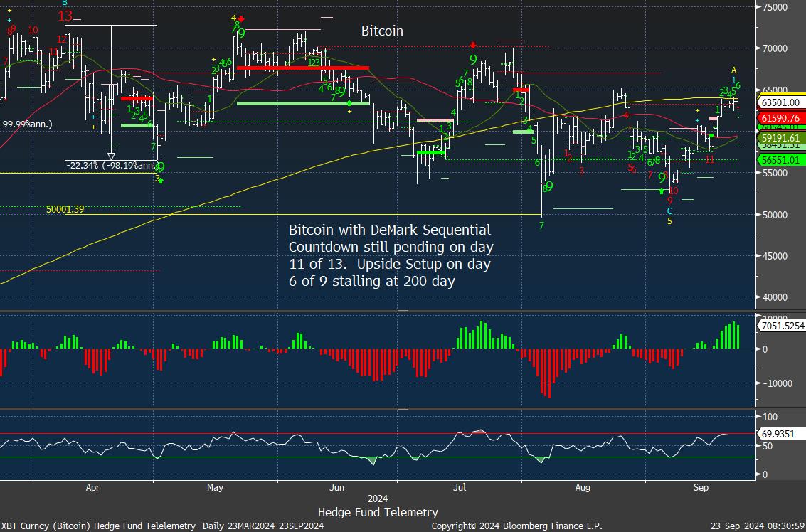
Task: Click the 69.9351 RSI value tag
Action: [781, 435]
